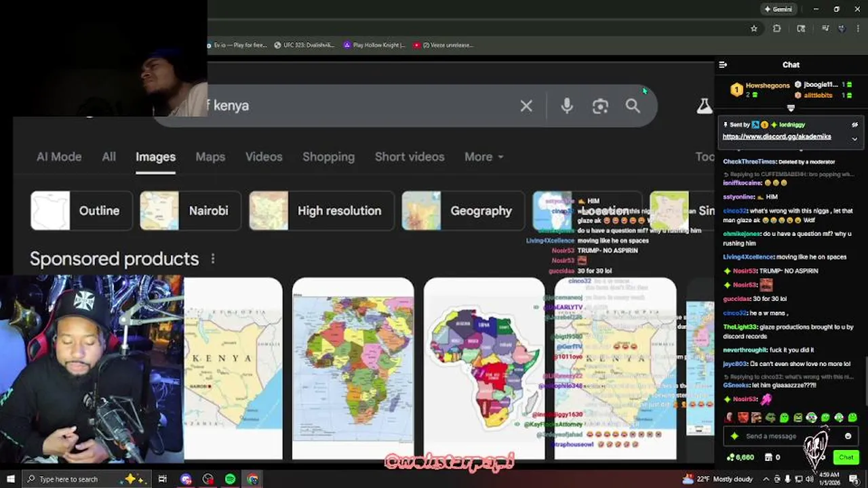Open the Africa sticker map product
The image size is (868, 488).
point(484,368)
